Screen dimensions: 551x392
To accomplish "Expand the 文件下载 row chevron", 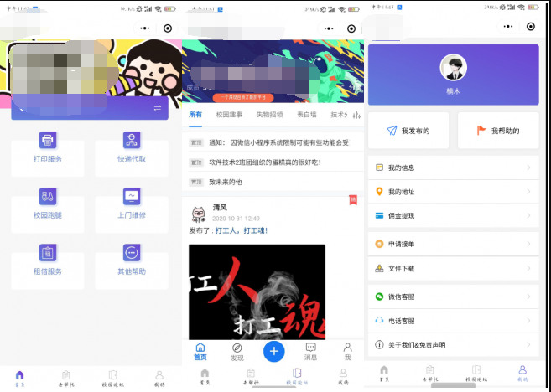I will pos(528,269).
